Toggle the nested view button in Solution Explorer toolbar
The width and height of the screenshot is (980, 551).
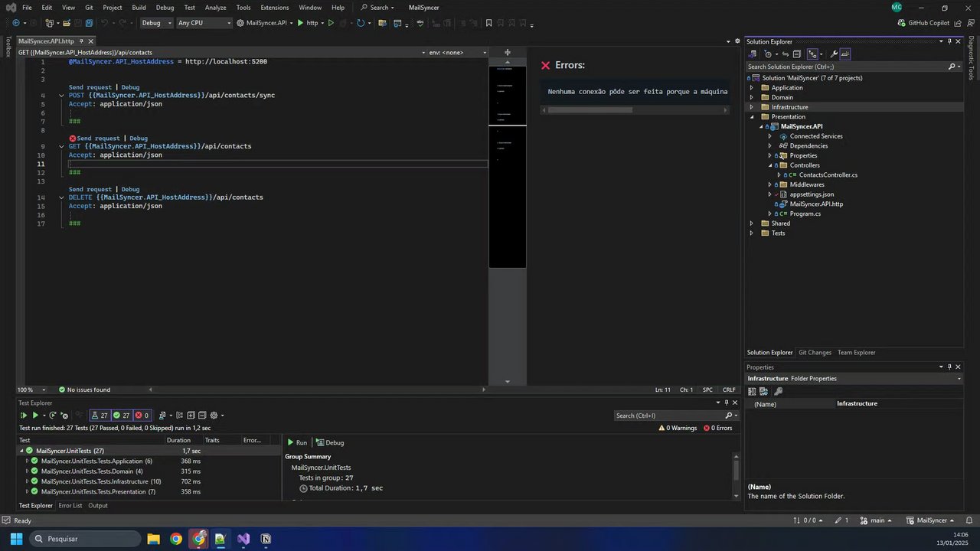tap(812, 54)
